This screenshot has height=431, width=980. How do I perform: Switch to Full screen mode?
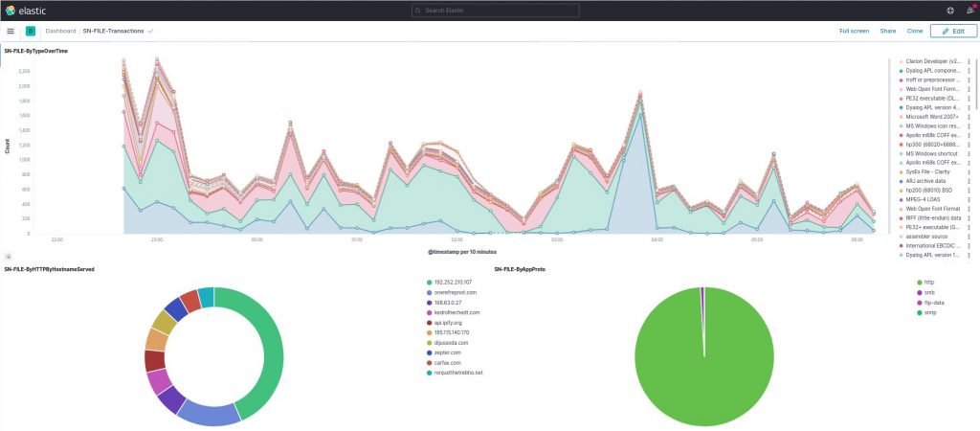[x=854, y=31]
